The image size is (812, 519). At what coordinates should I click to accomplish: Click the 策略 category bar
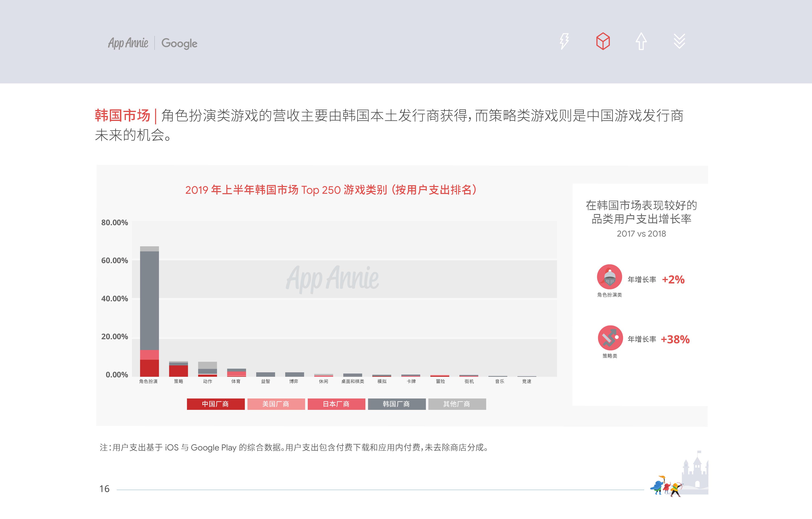tap(178, 370)
